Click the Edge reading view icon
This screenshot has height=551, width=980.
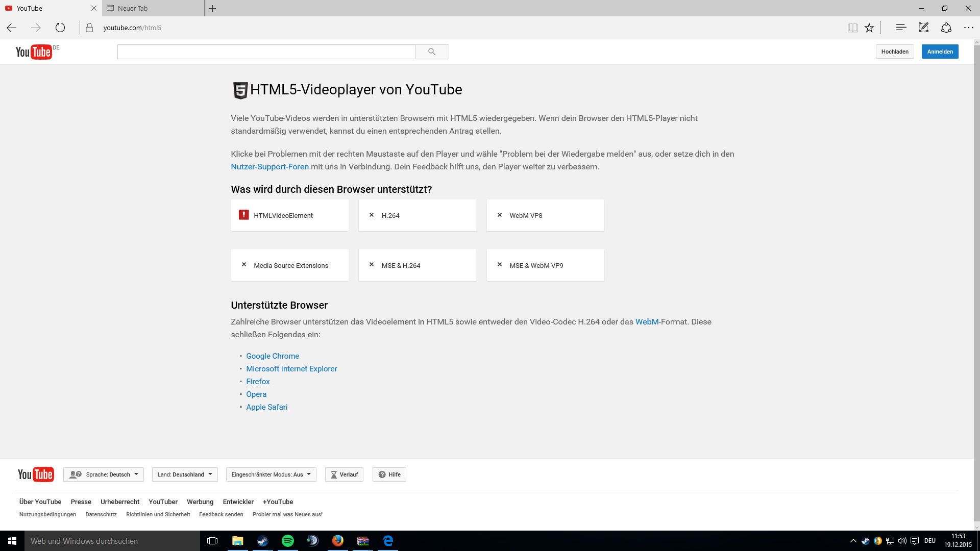tap(852, 28)
